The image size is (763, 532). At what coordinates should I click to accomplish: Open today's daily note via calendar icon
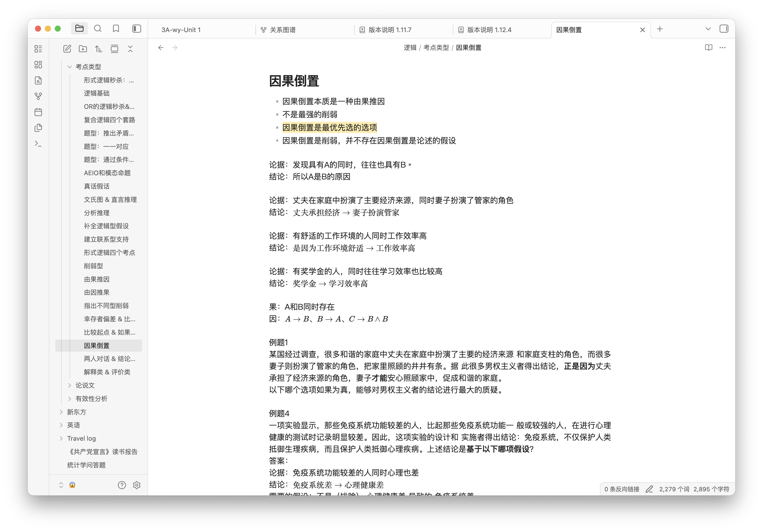38,112
